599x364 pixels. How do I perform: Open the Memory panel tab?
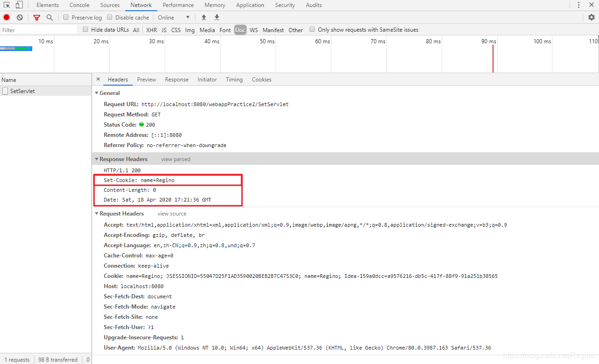click(x=215, y=5)
